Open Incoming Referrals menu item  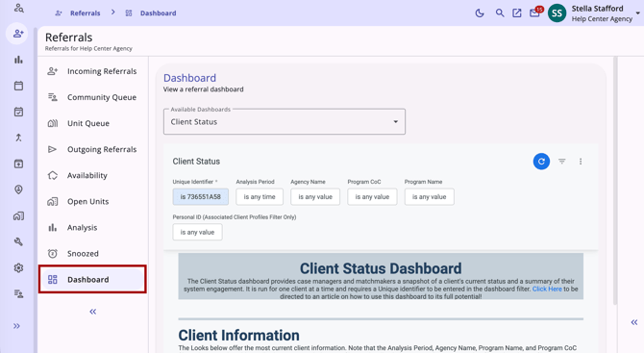(93, 71)
